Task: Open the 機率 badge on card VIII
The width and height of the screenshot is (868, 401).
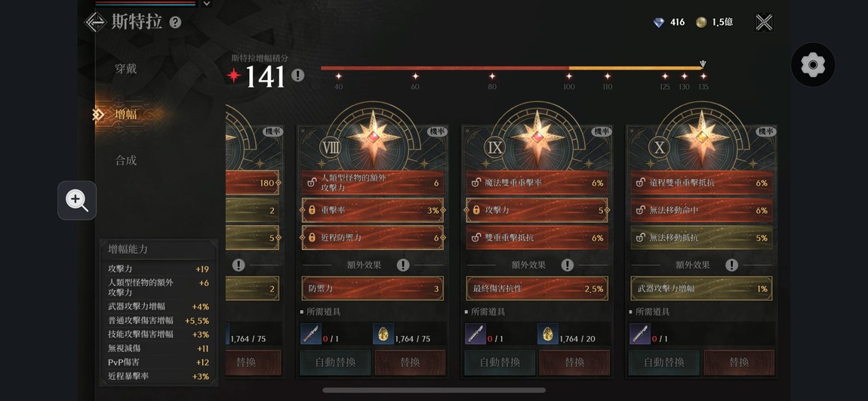Action: pyautogui.click(x=438, y=132)
